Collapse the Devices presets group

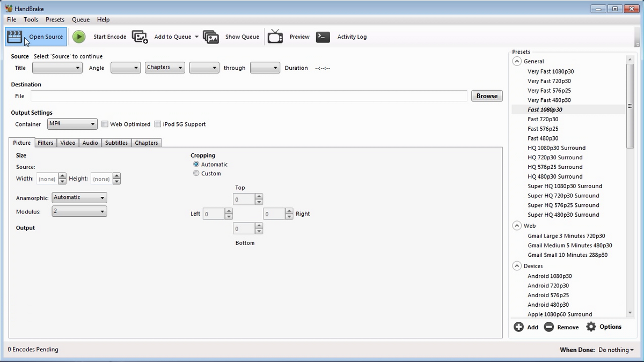pos(517,266)
